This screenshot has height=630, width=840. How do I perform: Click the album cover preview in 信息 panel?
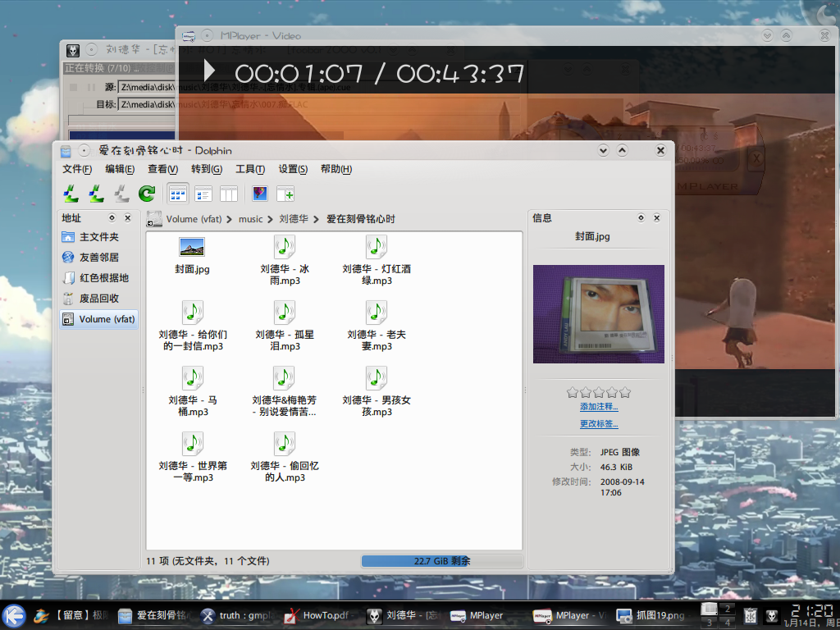point(598,314)
